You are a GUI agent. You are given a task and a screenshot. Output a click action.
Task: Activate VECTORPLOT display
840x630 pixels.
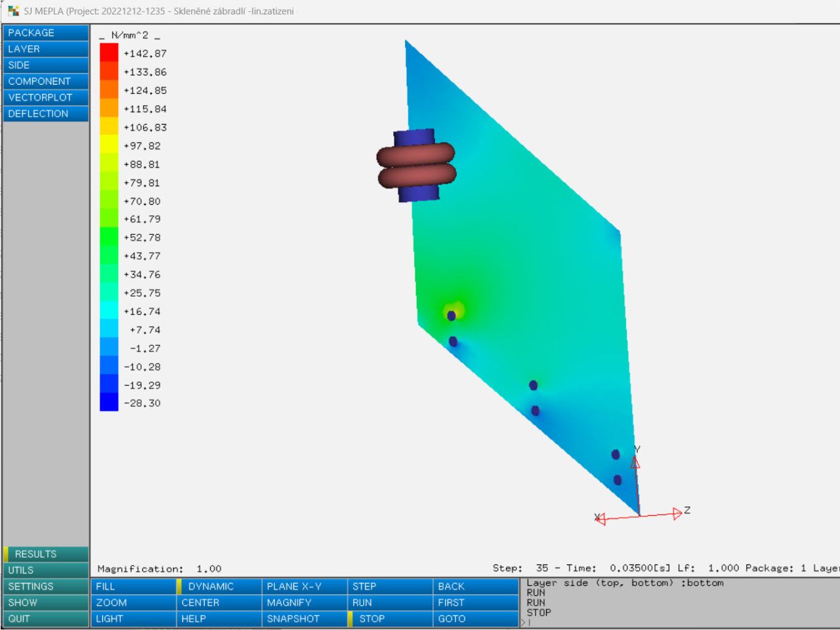[x=46, y=97]
